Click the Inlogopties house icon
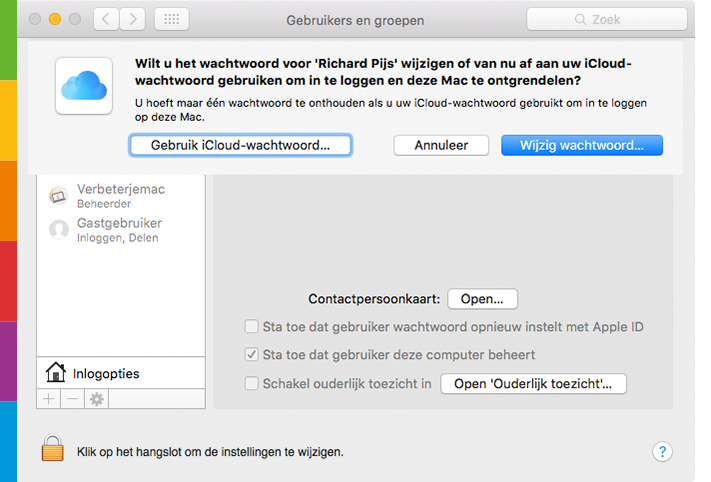Viewport: 711px width, 482px height. tap(57, 373)
